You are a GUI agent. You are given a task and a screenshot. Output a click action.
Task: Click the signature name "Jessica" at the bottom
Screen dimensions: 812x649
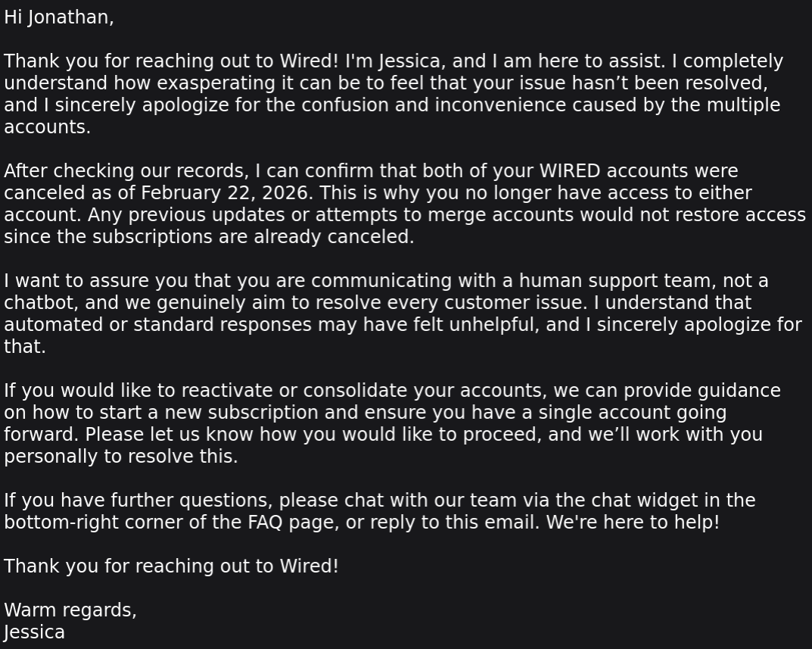point(34,632)
